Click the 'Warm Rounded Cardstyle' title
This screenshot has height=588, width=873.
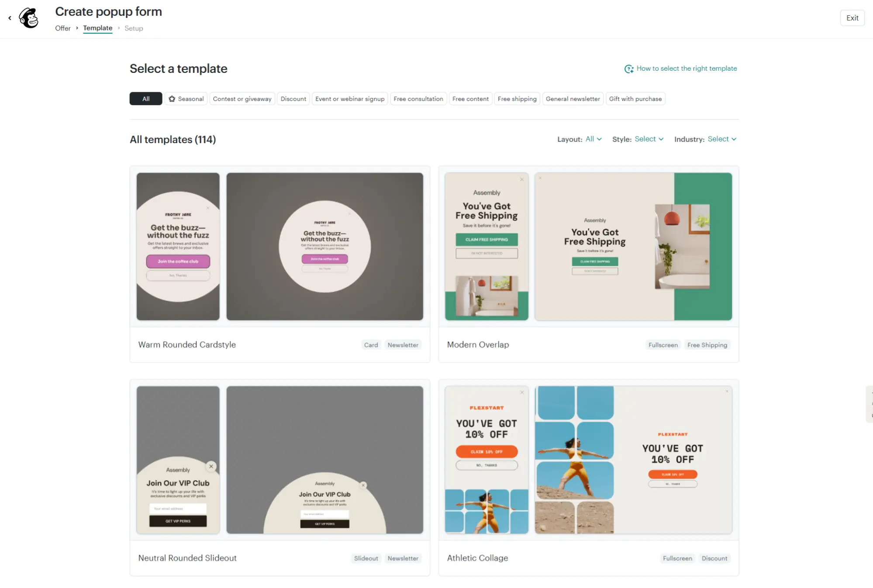click(x=187, y=344)
